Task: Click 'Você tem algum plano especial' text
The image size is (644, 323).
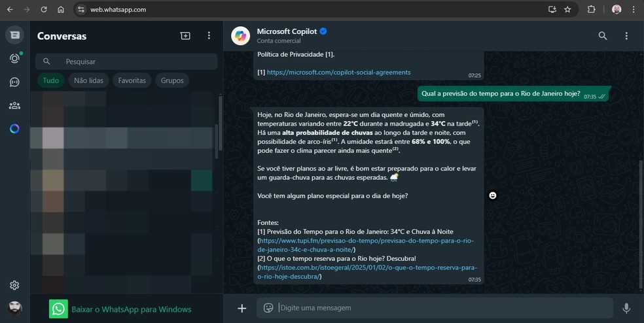Action: [332, 195]
